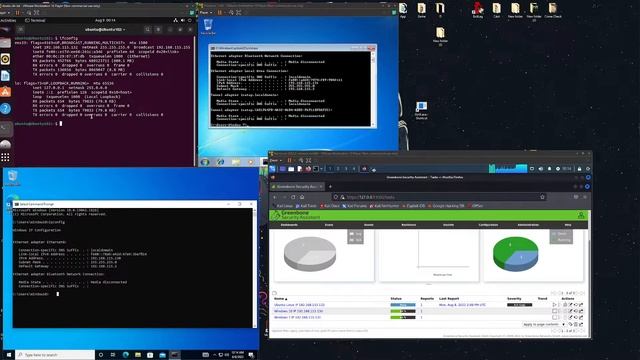Launch Ubuntu Software from the dock
The image size is (640, 360).
5,92
